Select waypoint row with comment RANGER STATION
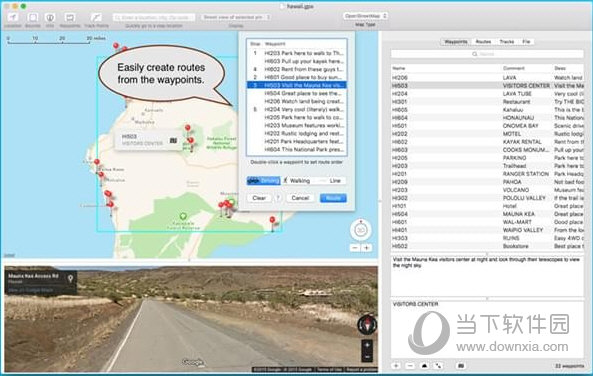The image size is (593, 376). pos(487,174)
